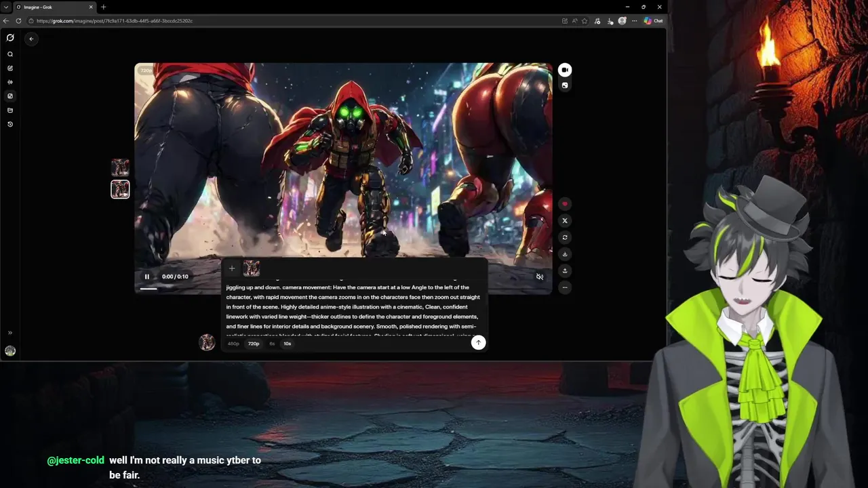This screenshot has height=488, width=868.
Task: Select the Imagine icon in Grok sidebar
Action: [10, 96]
